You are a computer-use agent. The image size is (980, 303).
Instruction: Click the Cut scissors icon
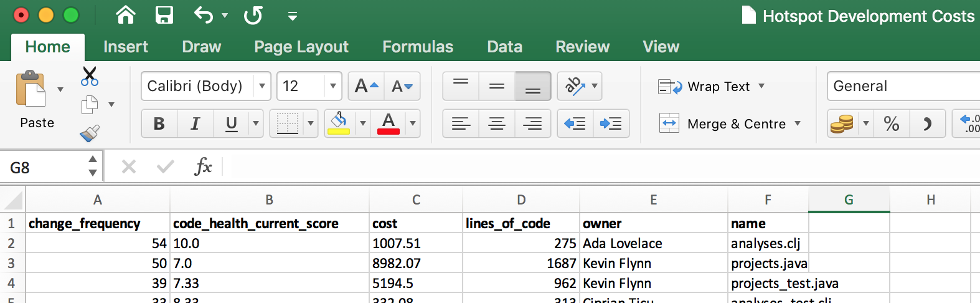(90, 77)
